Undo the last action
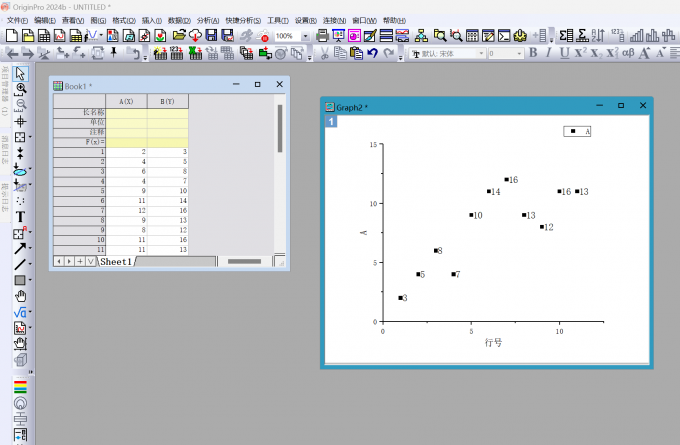The height and width of the screenshot is (445, 680). coord(373,53)
